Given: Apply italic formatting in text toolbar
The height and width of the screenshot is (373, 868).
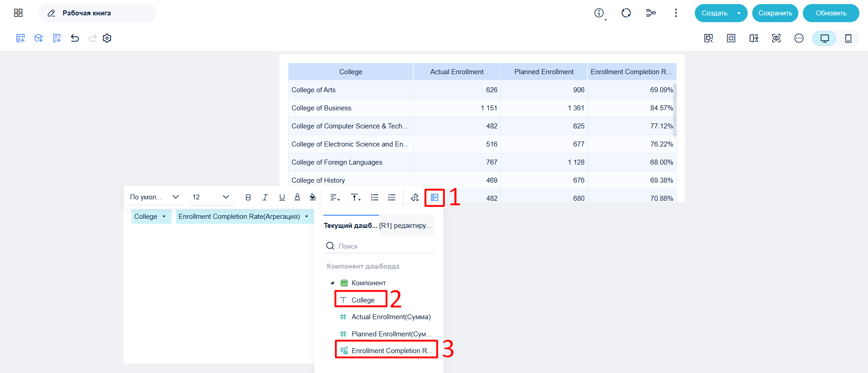Looking at the screenshot, I should (265, 197).
